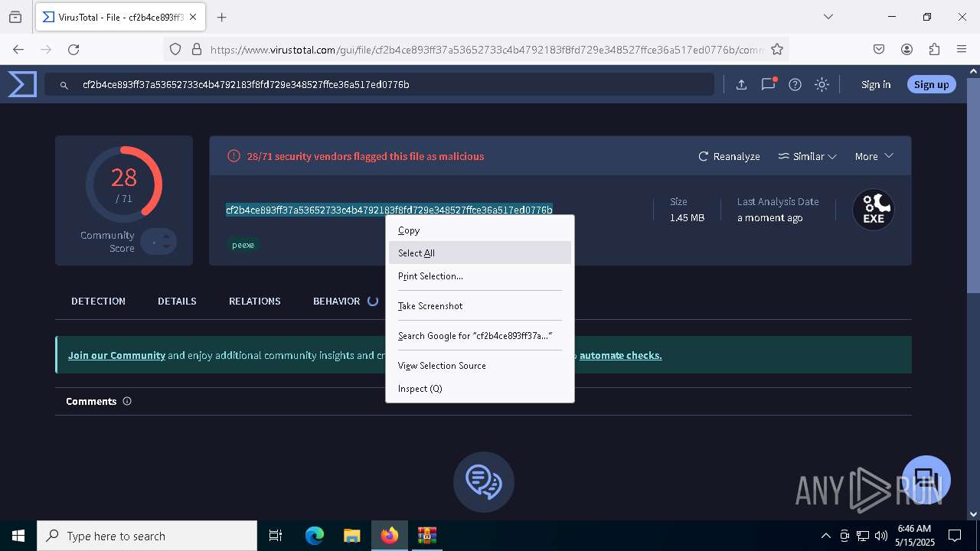Choose Print Selection in context menu
This screenshot has width=980, height=551.
click(480, 276)
